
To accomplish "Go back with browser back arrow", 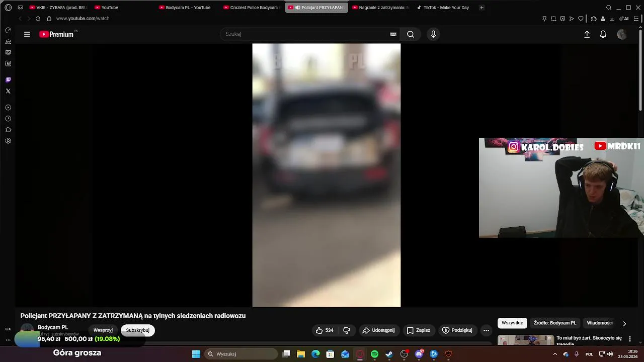I will tap(20, 19).
